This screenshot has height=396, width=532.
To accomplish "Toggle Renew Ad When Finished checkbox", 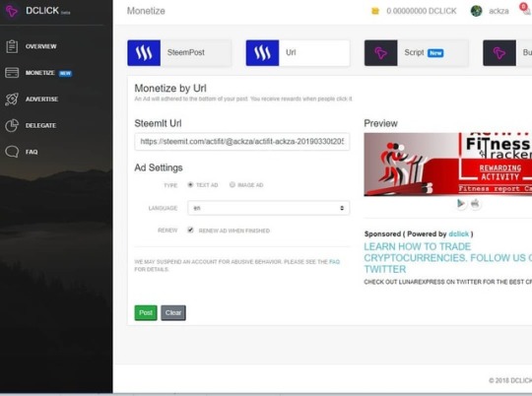I will click(190, 231).
